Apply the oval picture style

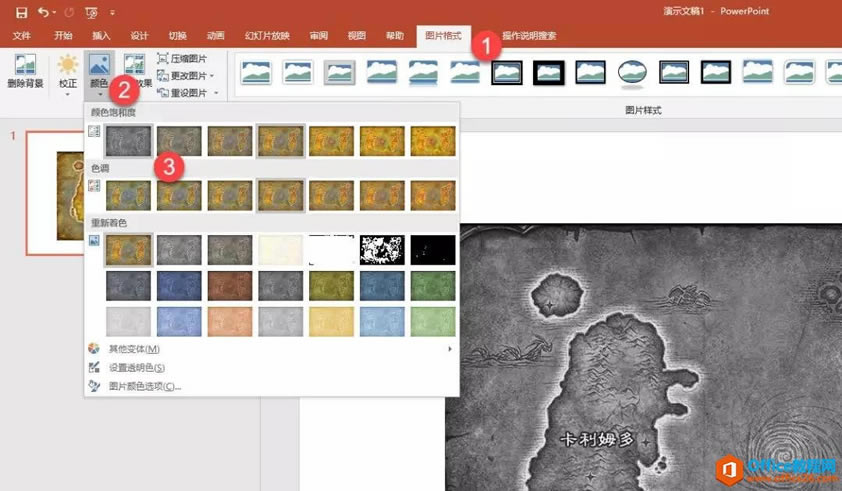[632, 72]
